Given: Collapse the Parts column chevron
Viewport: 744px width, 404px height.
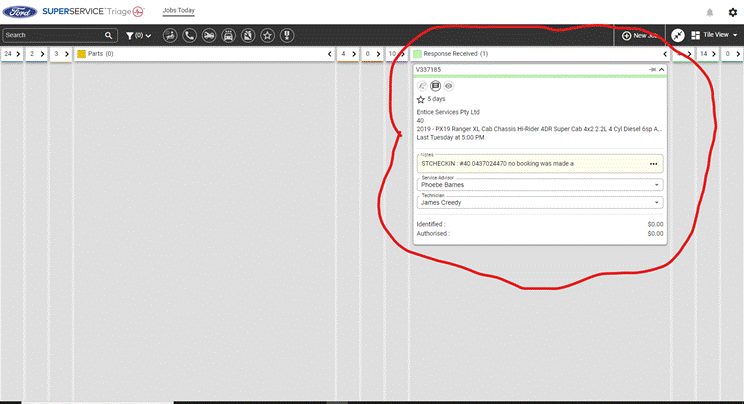Looking at the screenshot, I should point(329,54).
